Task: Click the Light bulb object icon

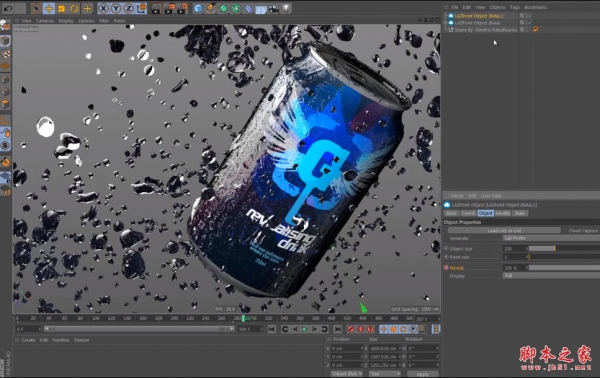Action: click(x=286, y=8)
